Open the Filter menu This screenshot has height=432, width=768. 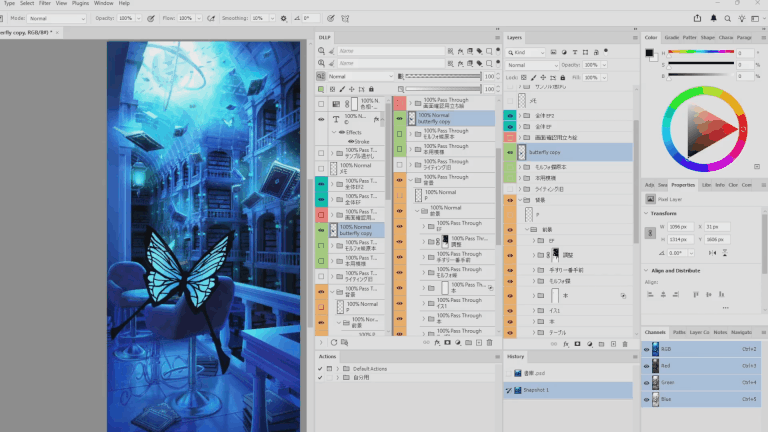pyautogui.click(x=45, y=3)
